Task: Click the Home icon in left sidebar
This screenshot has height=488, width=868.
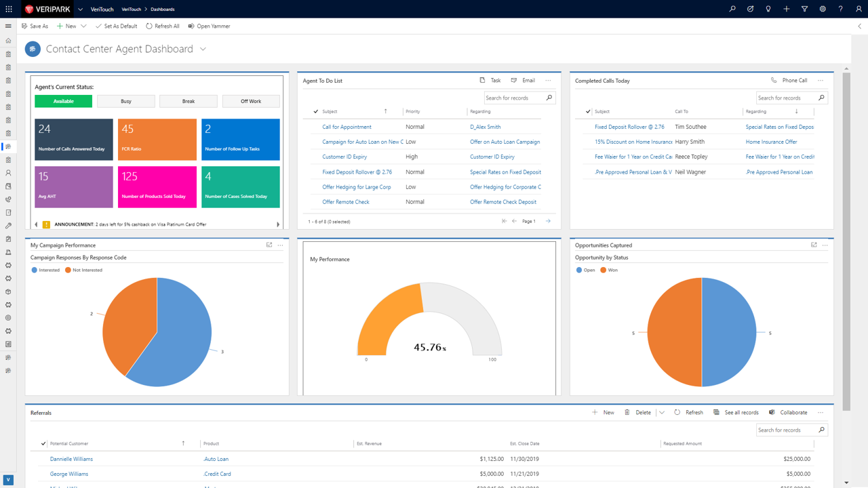Action: pos(8,41)
